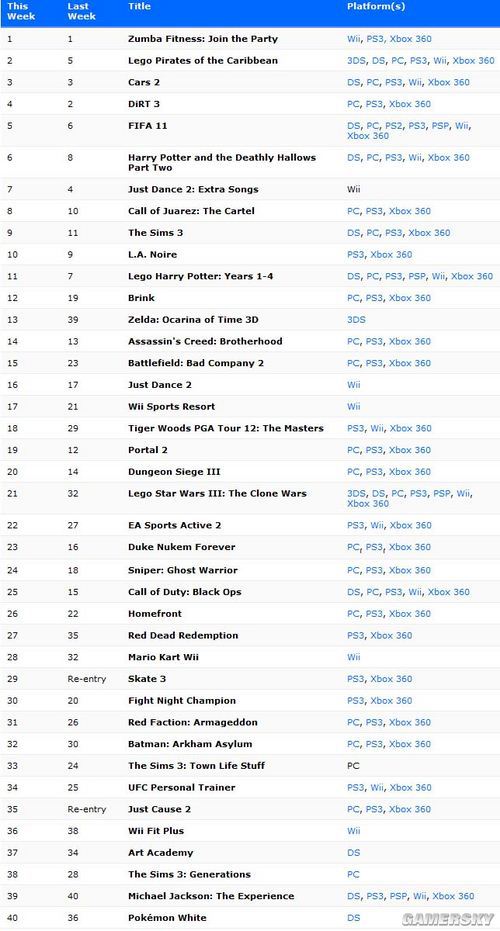The height and width of the screenshot is (931, 500).
Task: Open PC link for The Sims 3: Generations
Action: click(353, 874)
